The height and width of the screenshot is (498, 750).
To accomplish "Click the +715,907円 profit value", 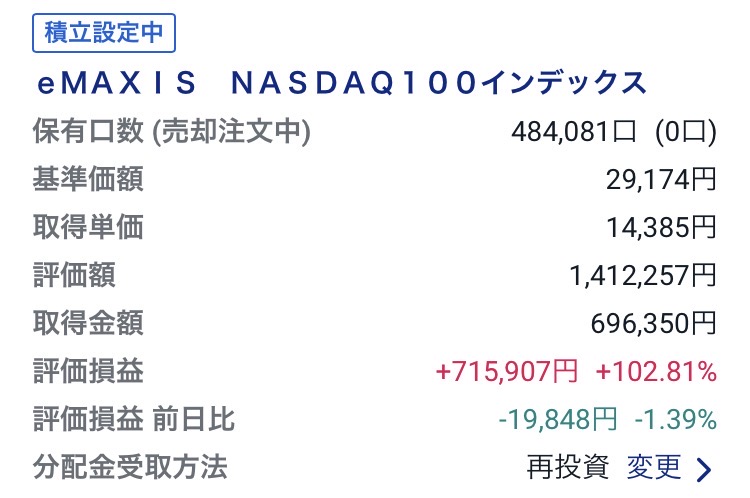I will coord(506,372).
